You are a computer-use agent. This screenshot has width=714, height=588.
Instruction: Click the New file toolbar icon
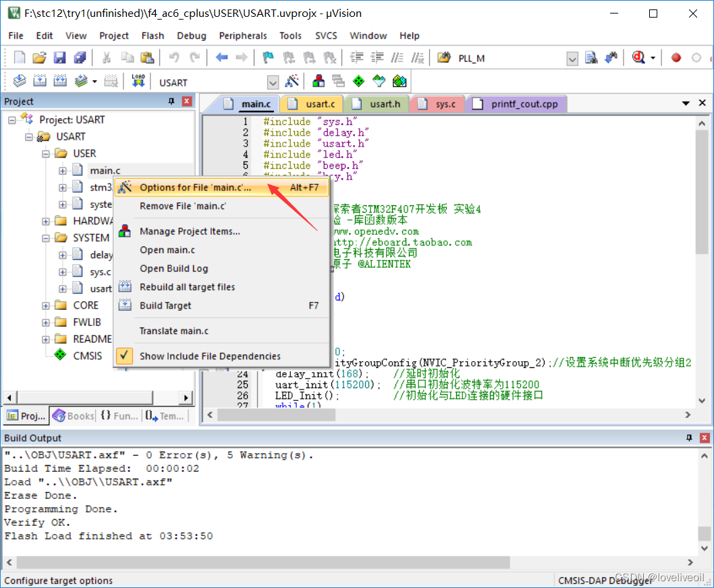pyautogui.click(x=19, y=58)
